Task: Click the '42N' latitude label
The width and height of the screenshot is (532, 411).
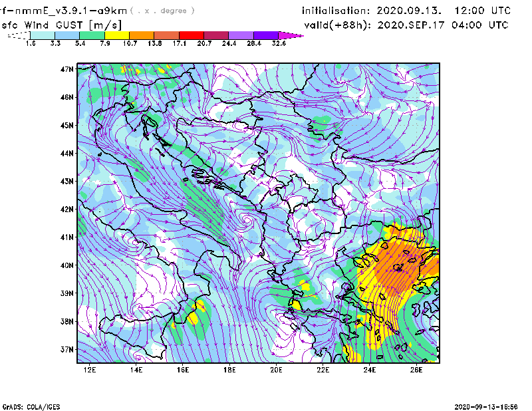Action: click(x=67, y=209)
